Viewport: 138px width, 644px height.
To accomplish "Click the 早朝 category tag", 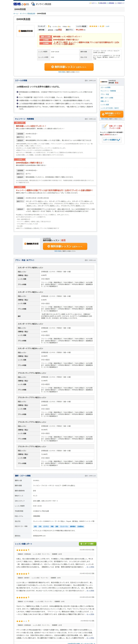I will coord(52,526).
